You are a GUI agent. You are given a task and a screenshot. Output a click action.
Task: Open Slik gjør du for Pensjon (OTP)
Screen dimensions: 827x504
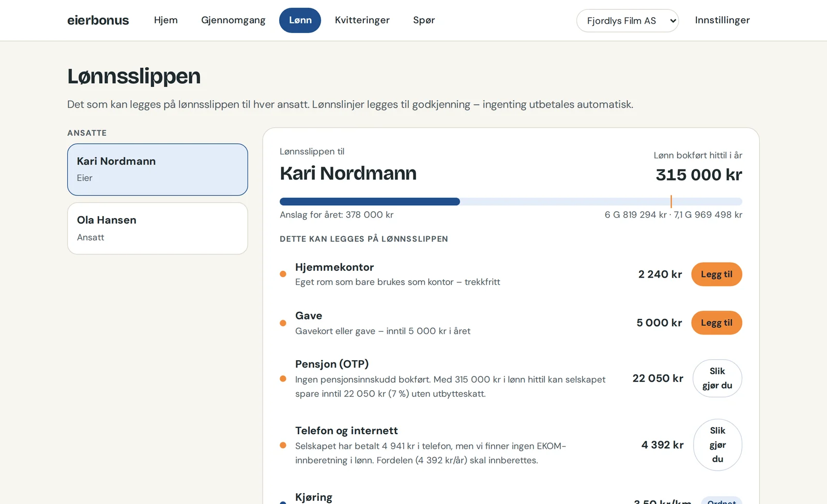coord(717,378)
